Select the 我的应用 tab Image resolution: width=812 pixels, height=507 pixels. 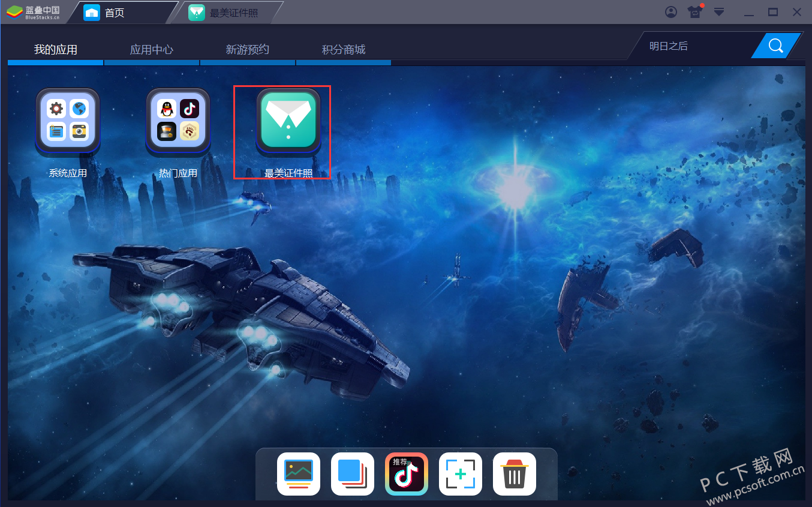pos(56,50)
